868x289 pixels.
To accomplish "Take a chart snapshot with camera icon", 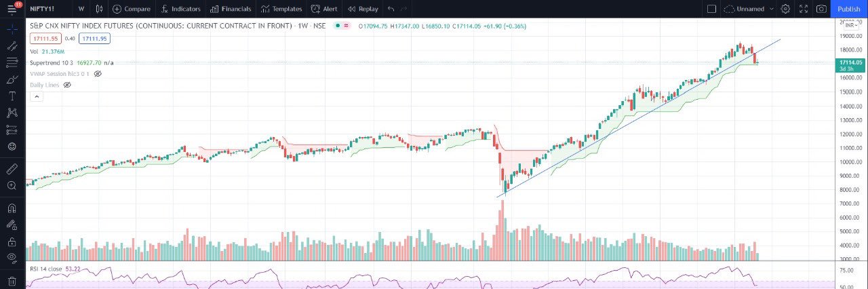I will (x=821, y=9).
